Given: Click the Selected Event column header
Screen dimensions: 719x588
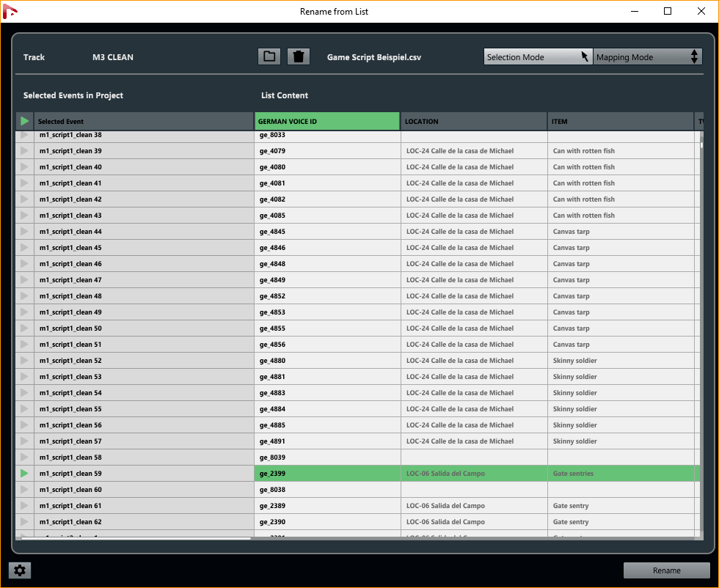Looking at the screenshot, I should (144, 122).
